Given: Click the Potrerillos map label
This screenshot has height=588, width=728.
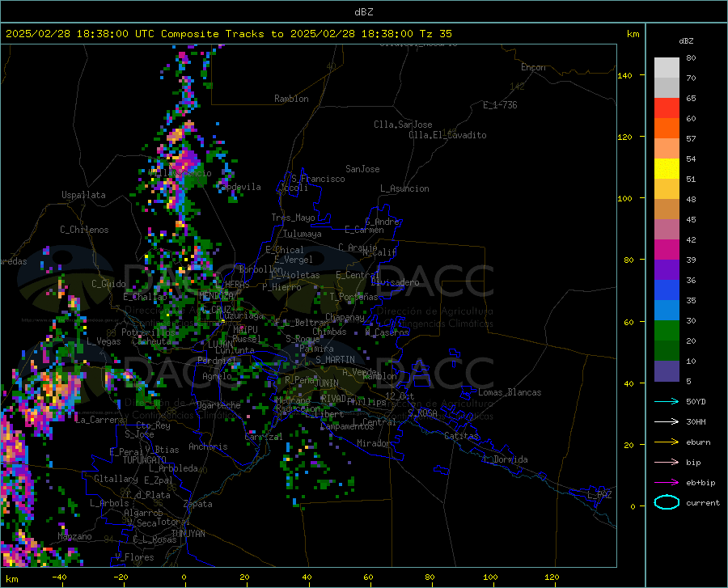Looking at the screenshot, I should [x=148, y=332].
